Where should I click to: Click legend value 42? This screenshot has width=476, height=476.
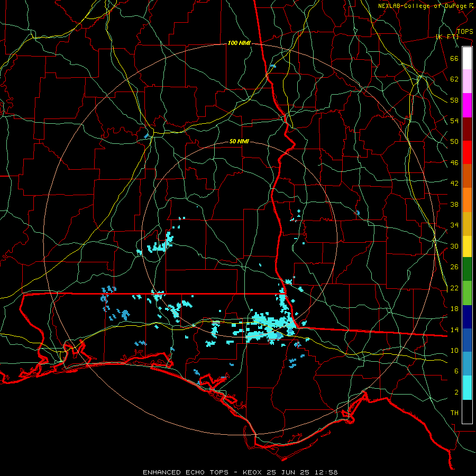[454, 184]
